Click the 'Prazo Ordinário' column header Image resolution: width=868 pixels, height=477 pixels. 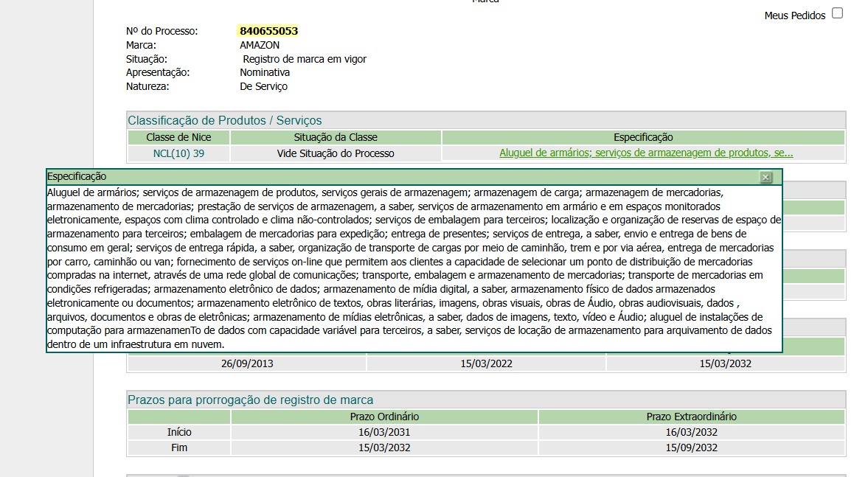point(384,417)
